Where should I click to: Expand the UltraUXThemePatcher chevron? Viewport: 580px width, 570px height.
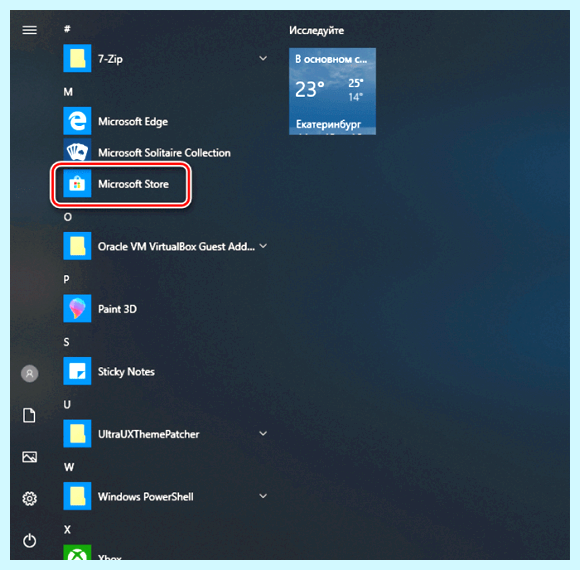pyautogui.click(x=263, y=434)
